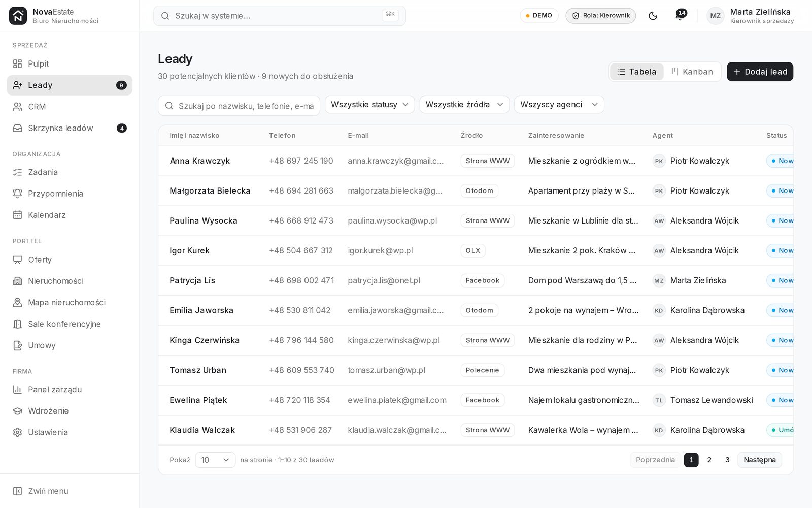The image size is (812, 508).
Task: Toggle dark mode moon icon
Action: coord(653,16)
